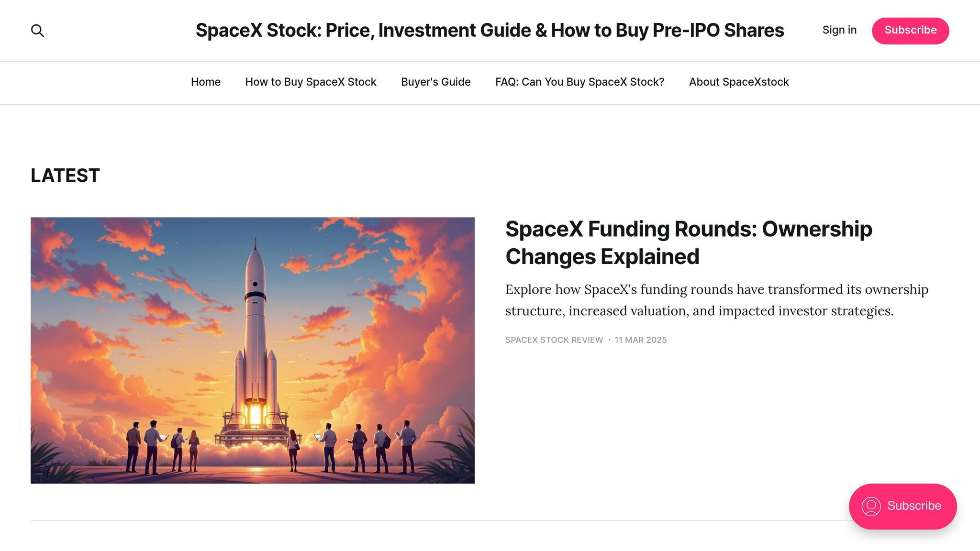Visit the About SpaceXstock page
Viewport: 980px width, 551px height.
(738, 82)
